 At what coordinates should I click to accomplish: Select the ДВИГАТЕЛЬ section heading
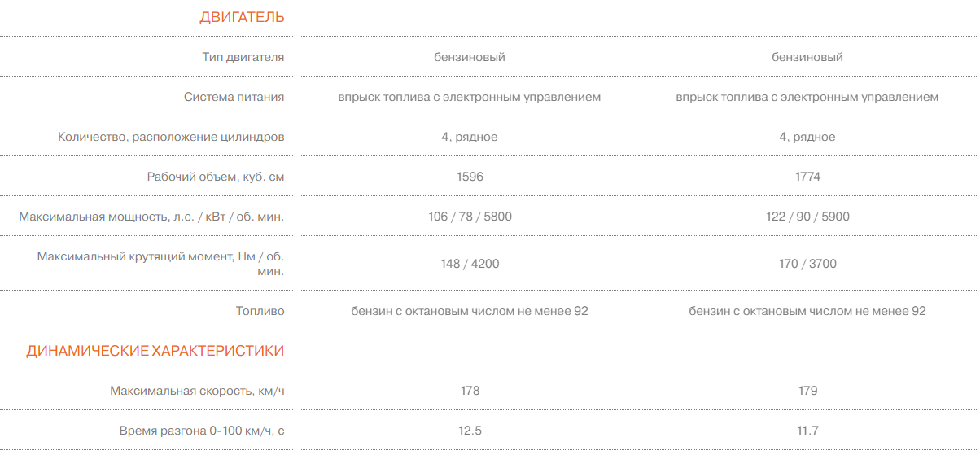click(242, 17)
